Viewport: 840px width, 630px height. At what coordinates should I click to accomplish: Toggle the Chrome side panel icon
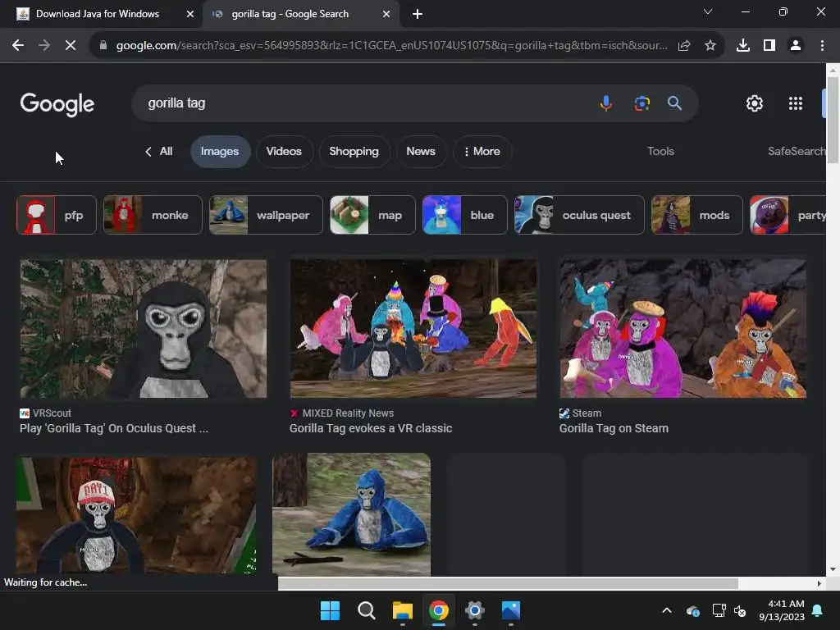coord(769,46)
